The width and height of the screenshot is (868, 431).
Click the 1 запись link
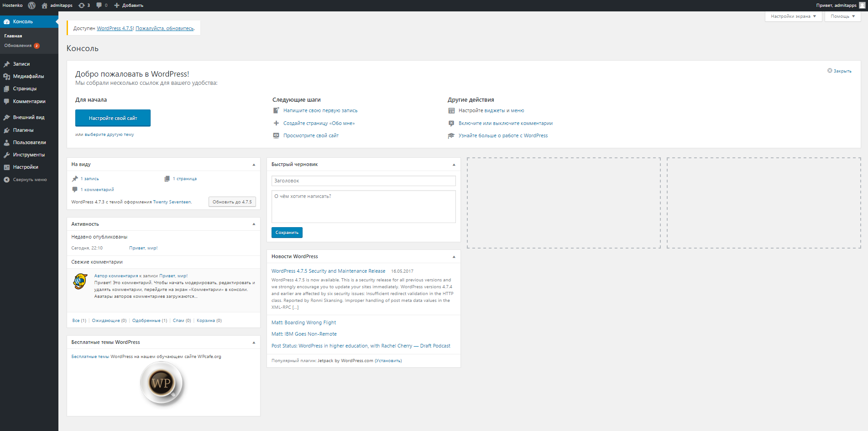click(x=89, y=179)
